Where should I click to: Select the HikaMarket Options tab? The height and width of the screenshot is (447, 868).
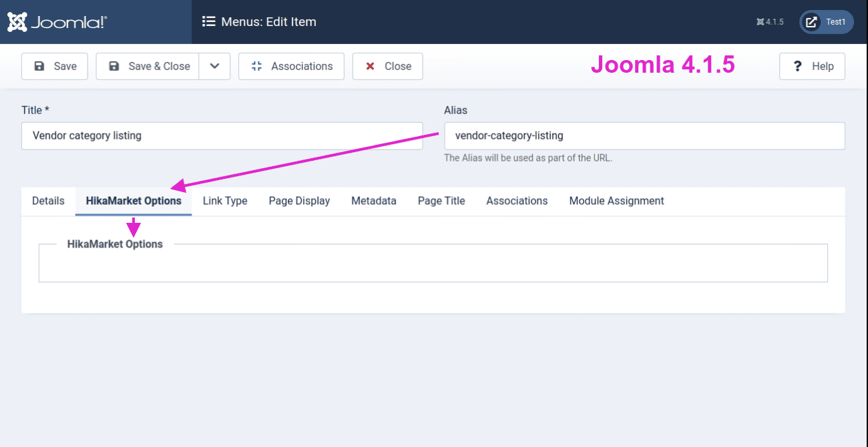pos(134,201)
